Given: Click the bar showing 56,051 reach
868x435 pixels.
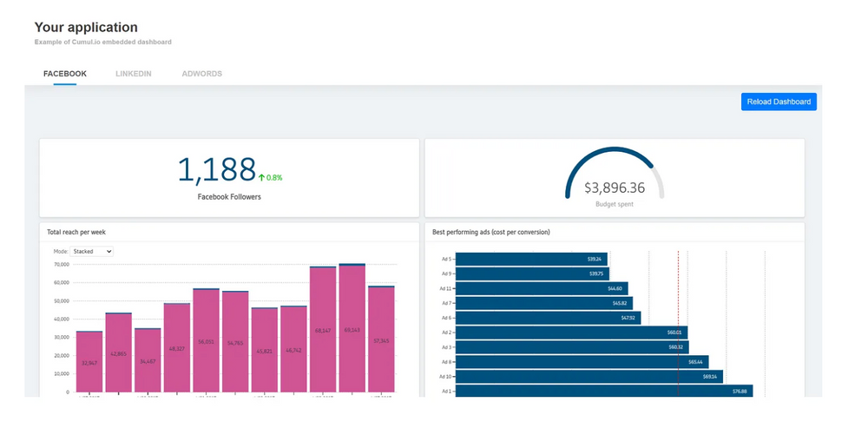Looking at the screenshot, I should pos(206,340).
